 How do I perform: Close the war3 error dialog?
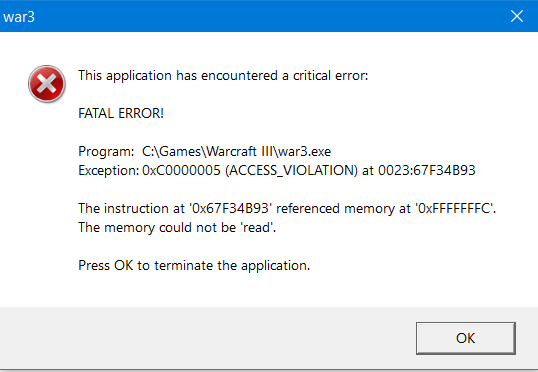click(x=517, y=16)
